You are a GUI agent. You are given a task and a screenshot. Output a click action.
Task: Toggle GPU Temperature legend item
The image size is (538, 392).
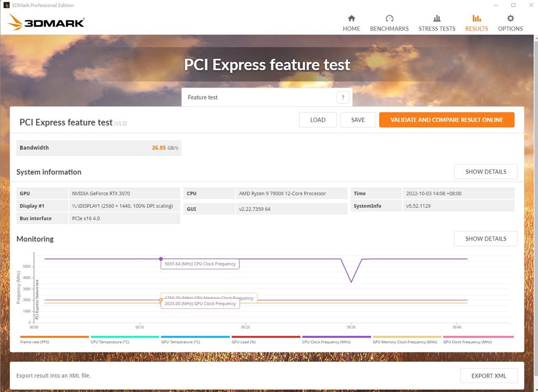(x=195, y=340)
